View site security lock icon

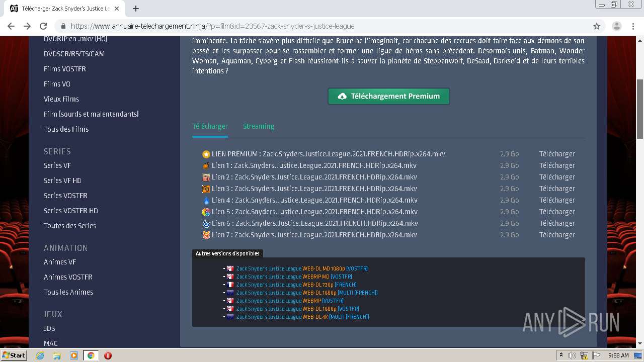pos(63,26)
